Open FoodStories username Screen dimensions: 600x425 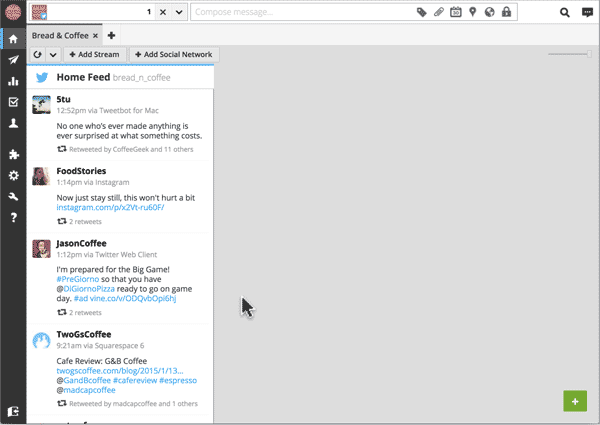point(81,171)
